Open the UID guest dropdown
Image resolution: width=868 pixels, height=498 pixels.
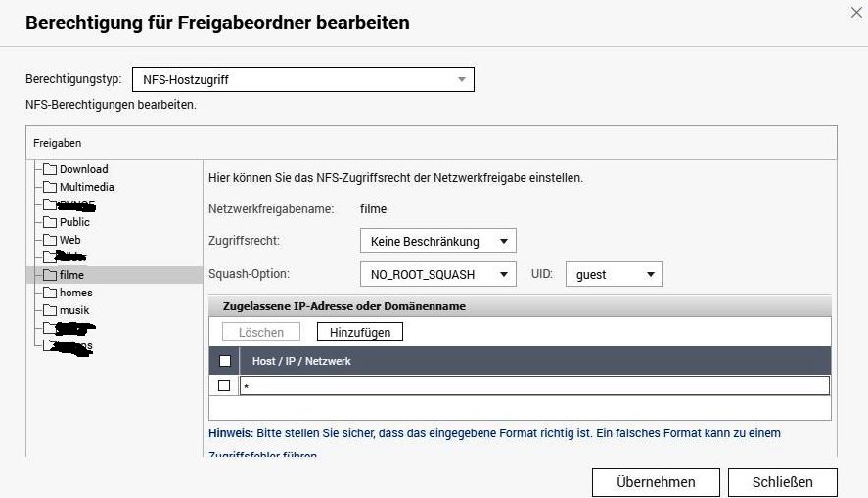point(615,275)
